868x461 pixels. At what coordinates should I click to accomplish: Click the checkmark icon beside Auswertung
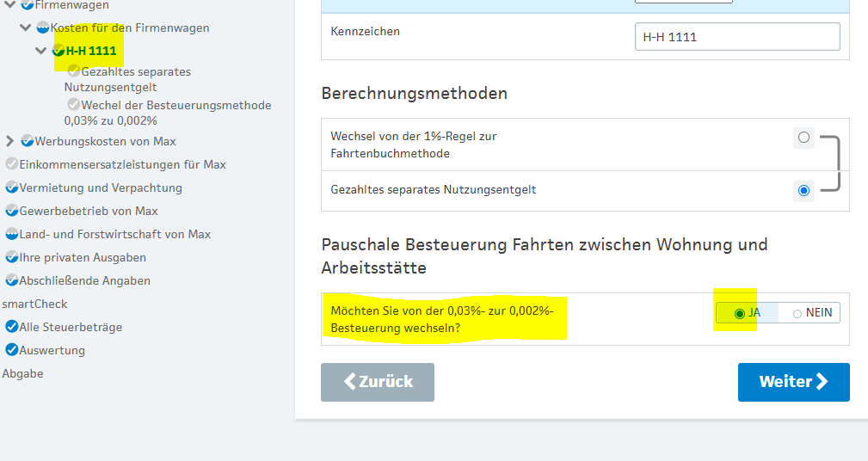coord(12,350)
